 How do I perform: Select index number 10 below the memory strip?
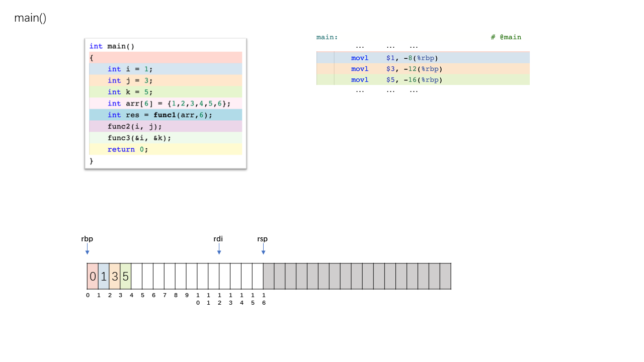click(x=198, y=299)
